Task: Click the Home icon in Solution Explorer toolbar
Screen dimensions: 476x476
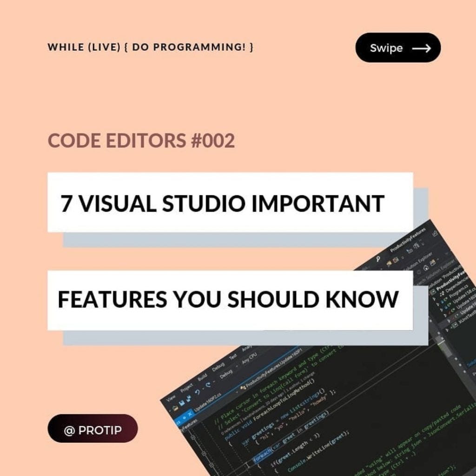Action: [x=427, y=268]
